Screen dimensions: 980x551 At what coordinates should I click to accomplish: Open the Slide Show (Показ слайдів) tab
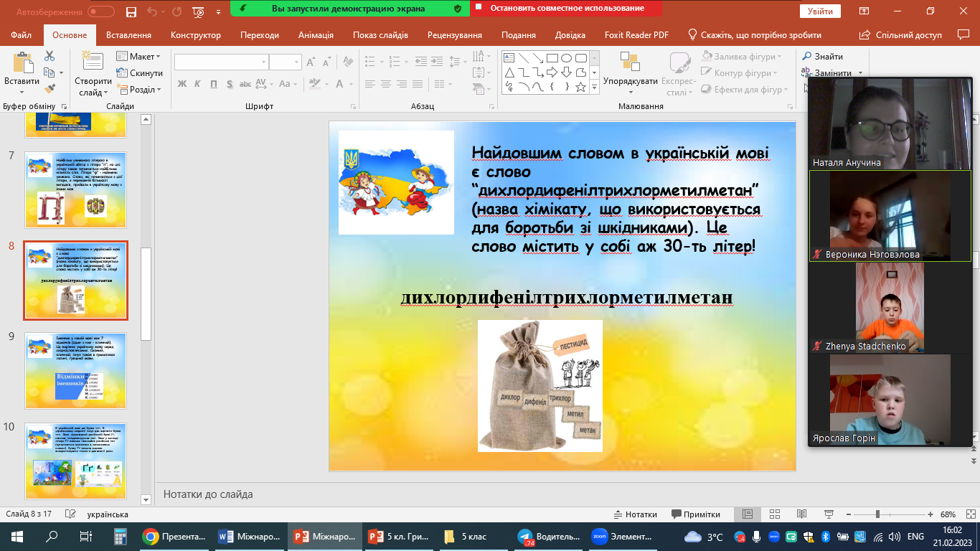(x=380, y=35)
